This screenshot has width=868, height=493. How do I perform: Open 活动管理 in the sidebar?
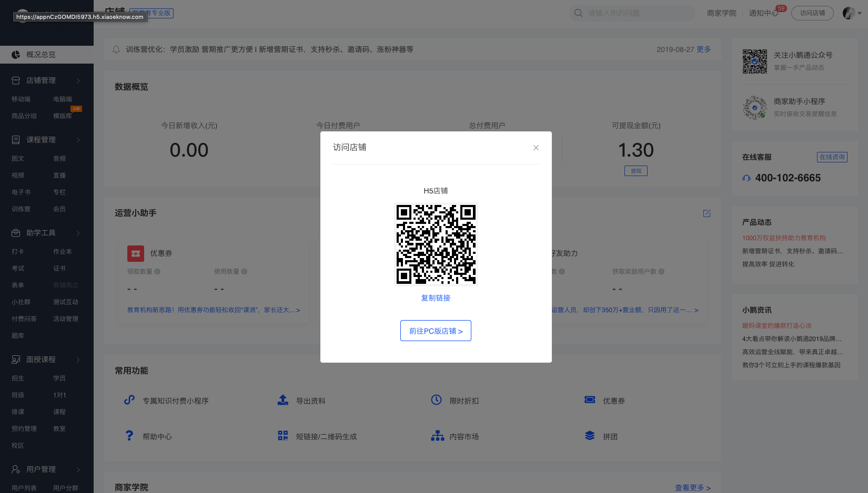click(66, 319)
